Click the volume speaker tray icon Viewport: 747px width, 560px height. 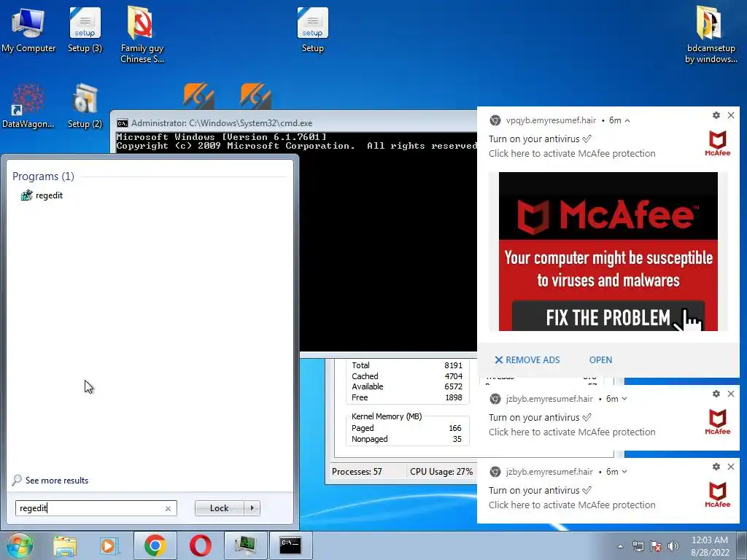coord(673,546)
